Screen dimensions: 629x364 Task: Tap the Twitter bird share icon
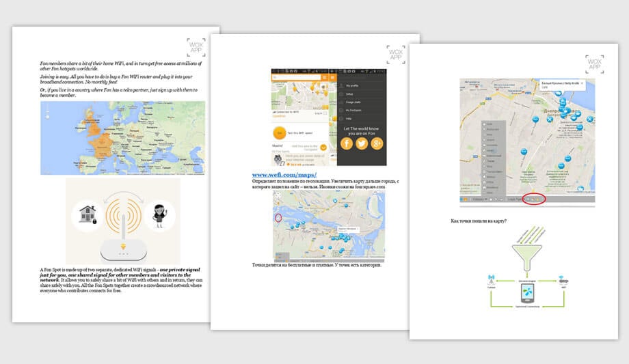coord(362,143)
